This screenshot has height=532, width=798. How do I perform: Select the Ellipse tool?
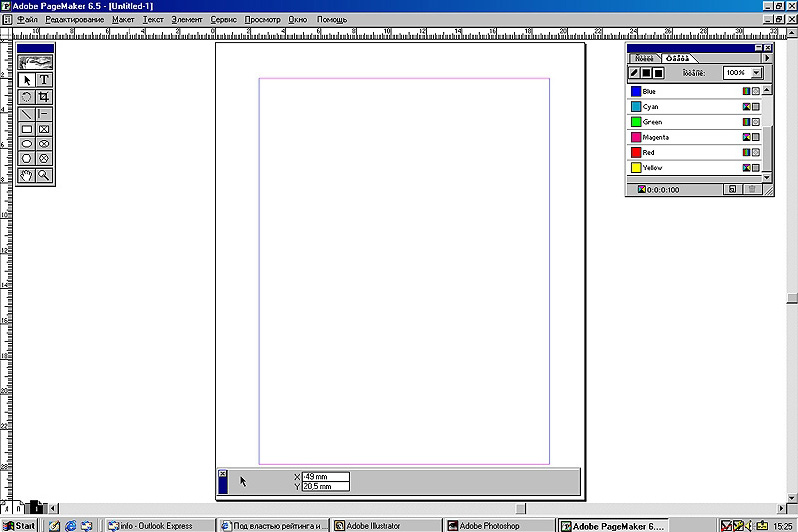27,144
